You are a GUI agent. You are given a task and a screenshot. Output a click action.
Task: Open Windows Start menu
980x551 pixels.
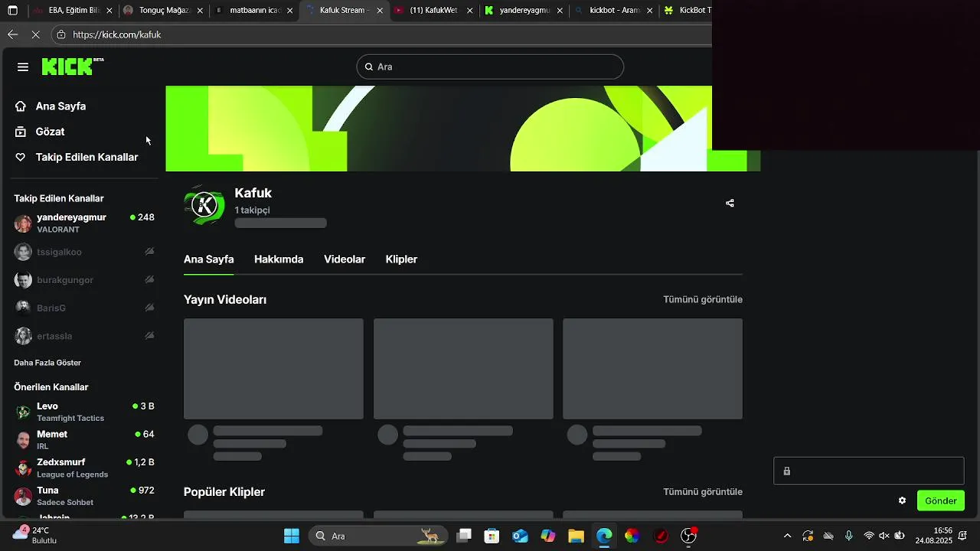(x=292, y=536)
